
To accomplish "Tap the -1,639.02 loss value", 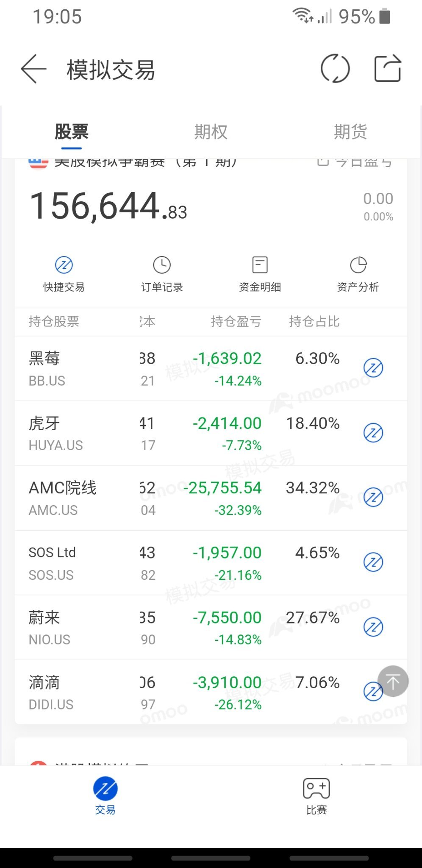I will (x=227, y=359).
